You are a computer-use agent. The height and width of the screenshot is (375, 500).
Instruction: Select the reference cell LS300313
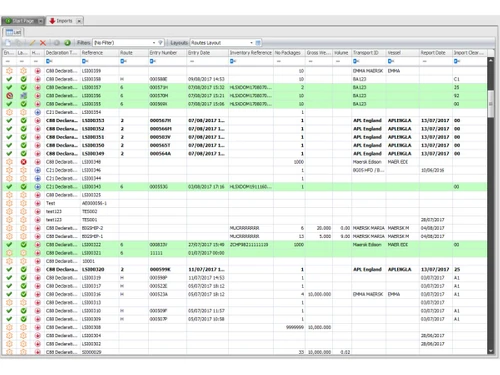(100, 303)
